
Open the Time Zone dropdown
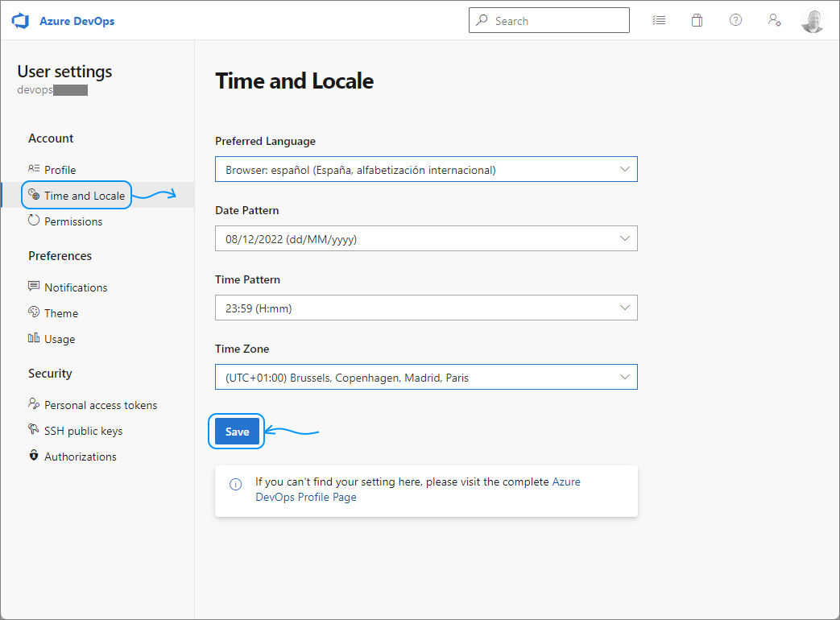[426, 377]
